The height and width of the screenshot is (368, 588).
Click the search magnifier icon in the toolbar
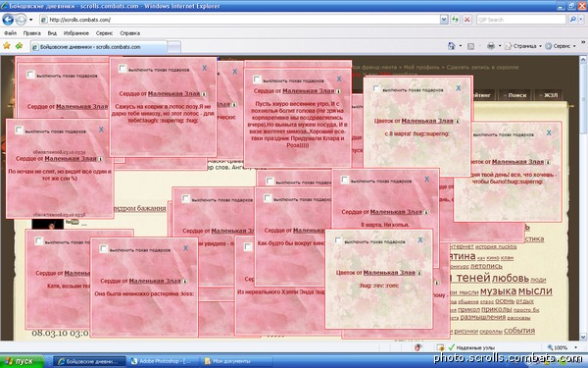tap(572, 20)
